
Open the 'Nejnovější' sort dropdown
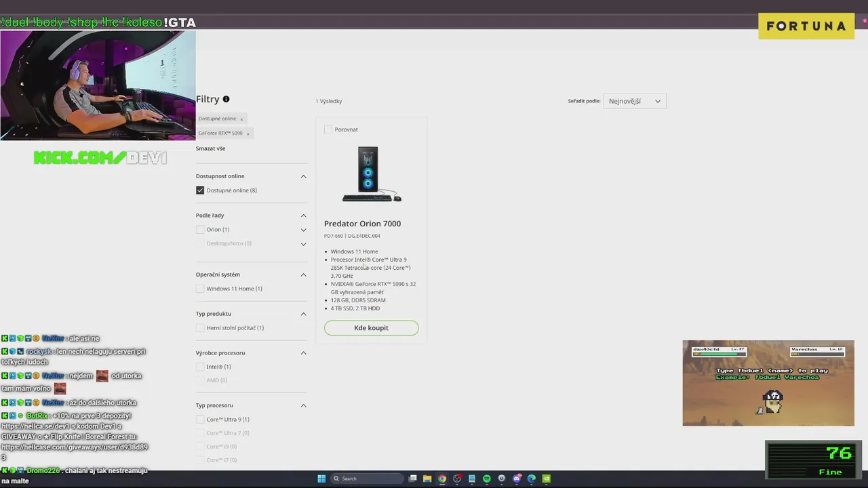(x=635, y=101)
